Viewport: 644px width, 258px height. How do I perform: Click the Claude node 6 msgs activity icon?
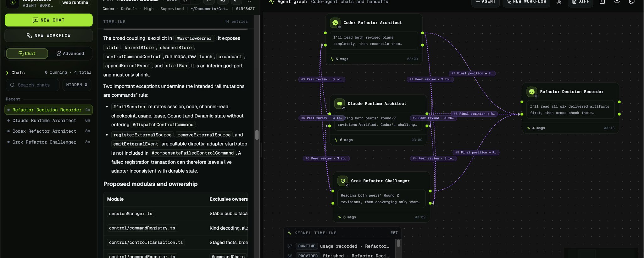[x=336, y=140]
